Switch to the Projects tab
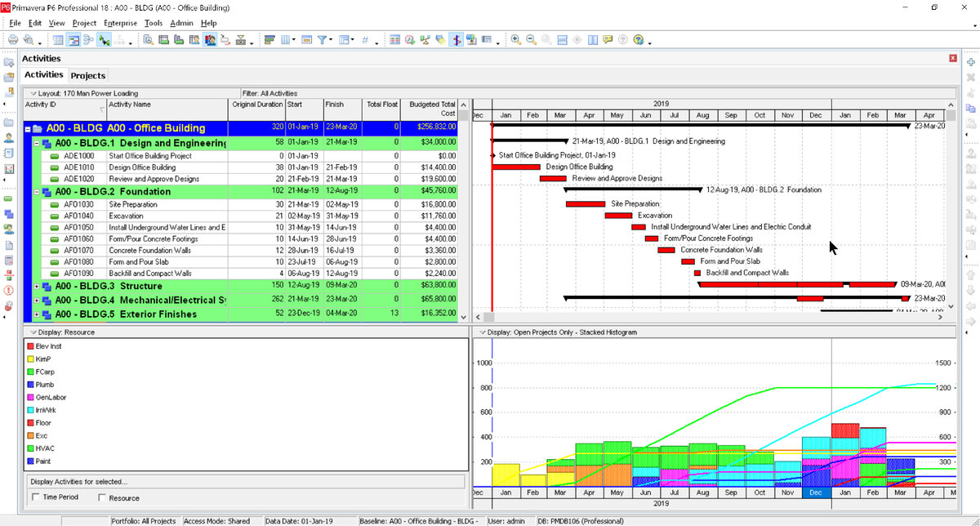The image size is (980, 526). coord(88,75)
